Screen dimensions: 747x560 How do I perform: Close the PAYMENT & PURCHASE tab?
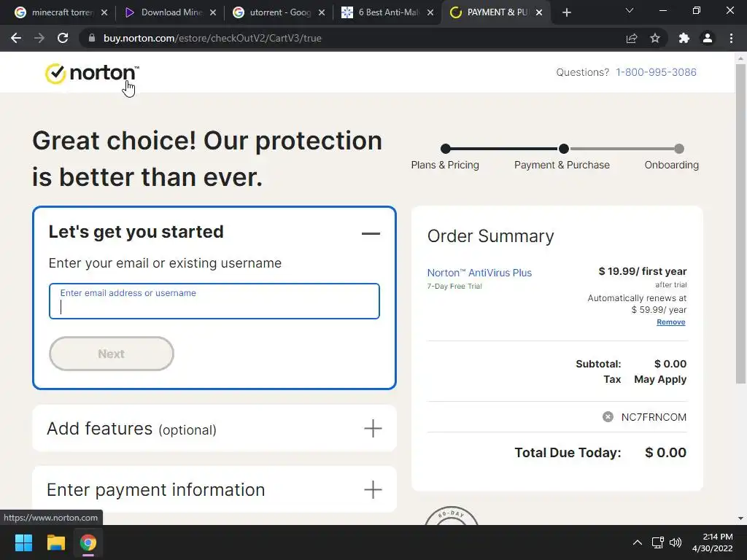(x=539, y=12)
